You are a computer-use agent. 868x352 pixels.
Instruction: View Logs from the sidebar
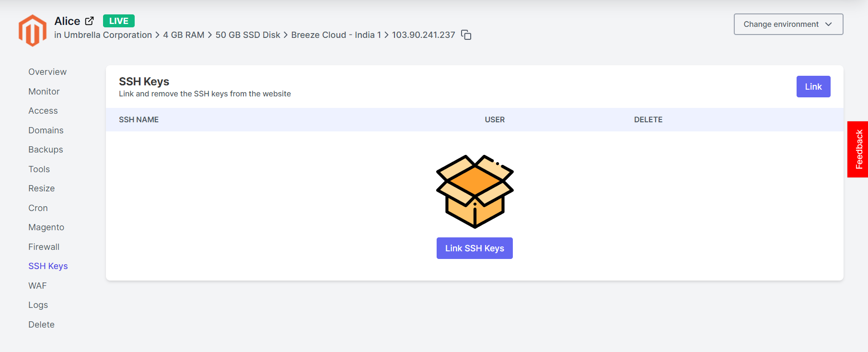tap(38, 305)
